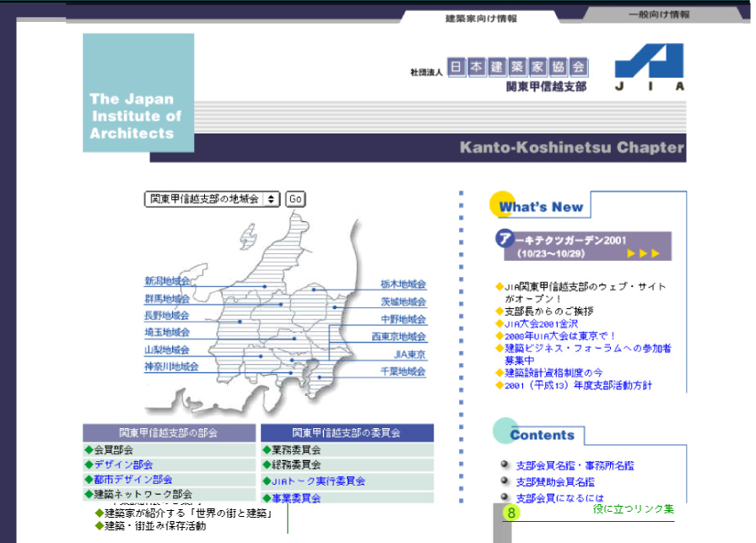Switch to the 一般向け情報 tab
The image size is (756, 543).
click(659, 14)
